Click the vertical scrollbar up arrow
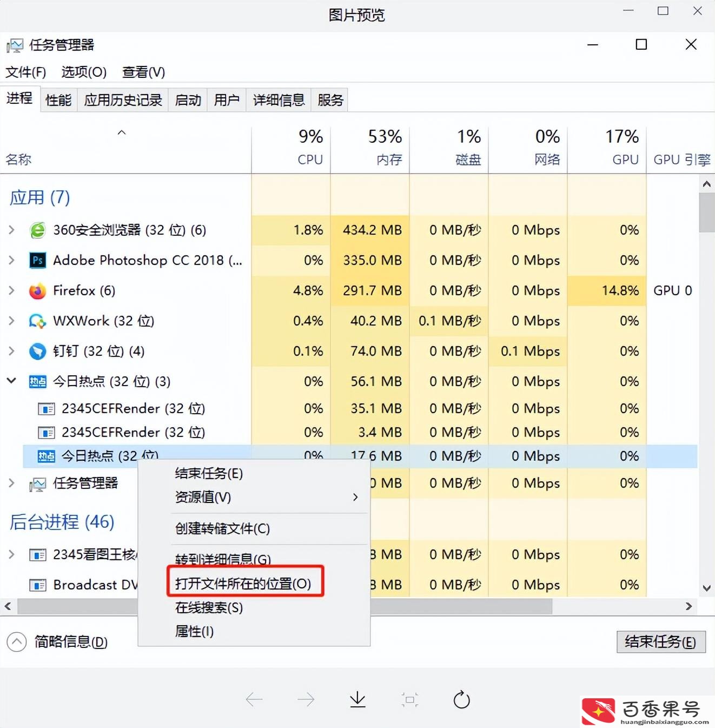This screenshot has width=715, height=728. coord(706,184)
